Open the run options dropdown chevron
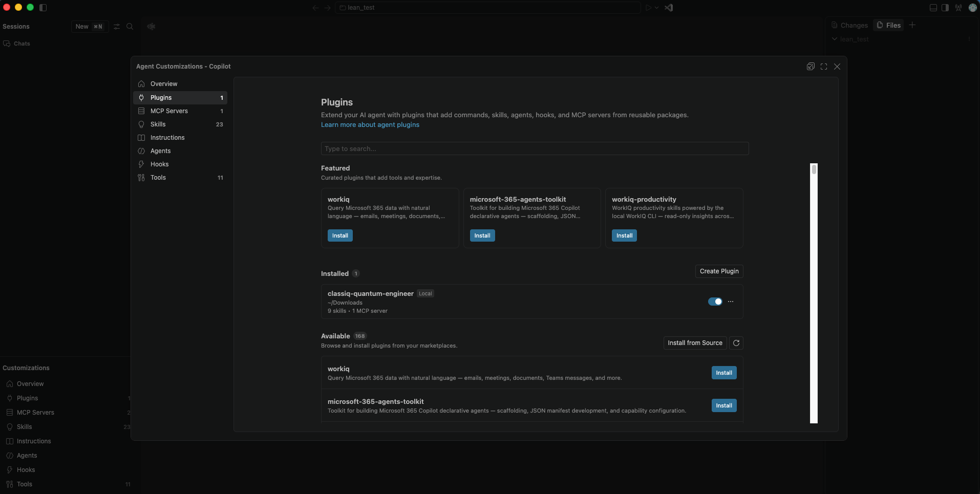This screenshot has width=980, height=494. point(657,8)
